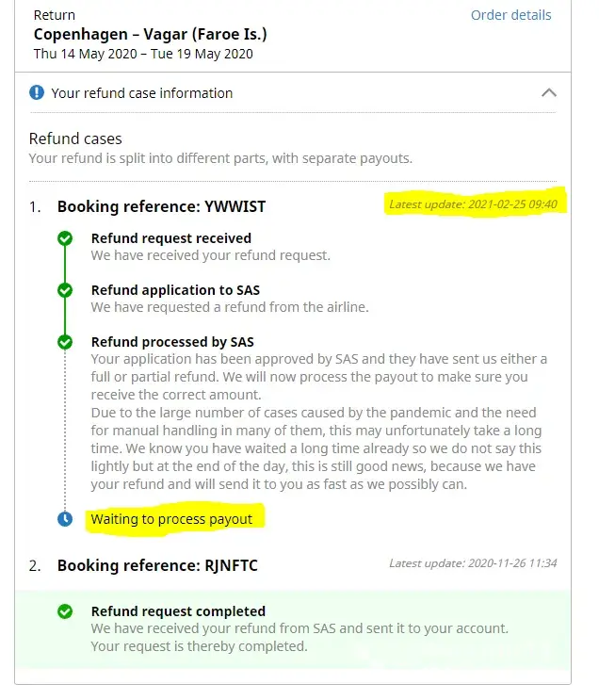Click the green checkmark for Refund request received
This screenshot has height=700, width=599.
(x=65, y=239)
